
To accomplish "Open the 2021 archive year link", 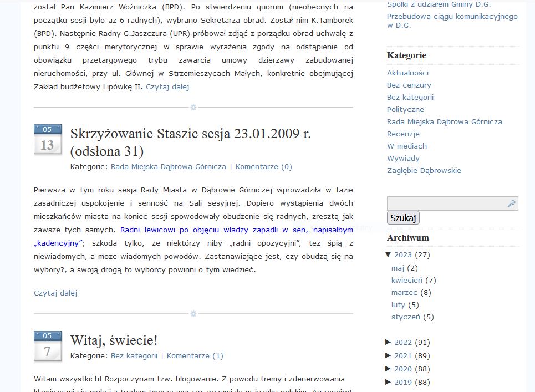I will (403, 355).
